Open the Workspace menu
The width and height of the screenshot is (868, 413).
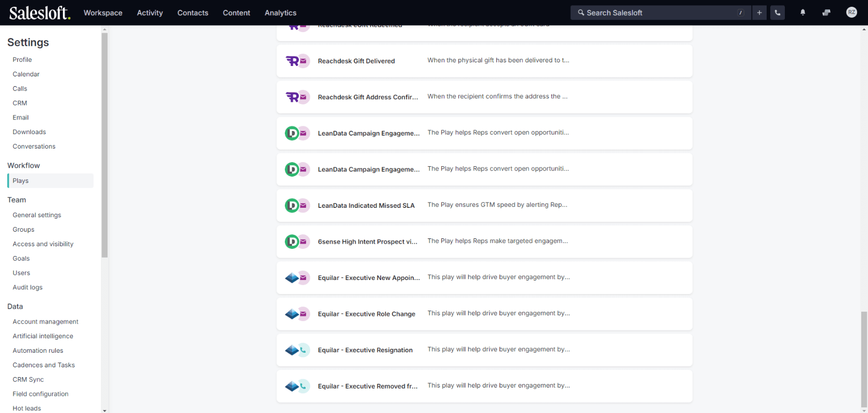103,12
